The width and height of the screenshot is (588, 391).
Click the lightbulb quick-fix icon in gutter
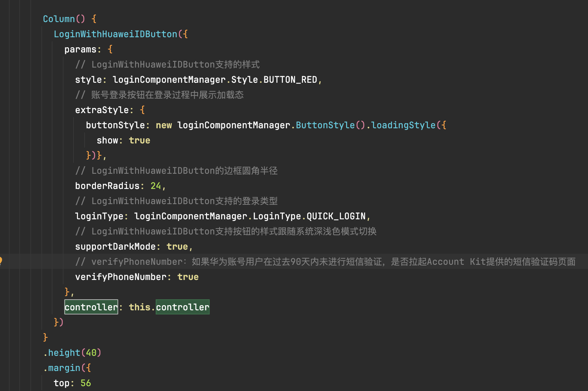tap(1, 261)
